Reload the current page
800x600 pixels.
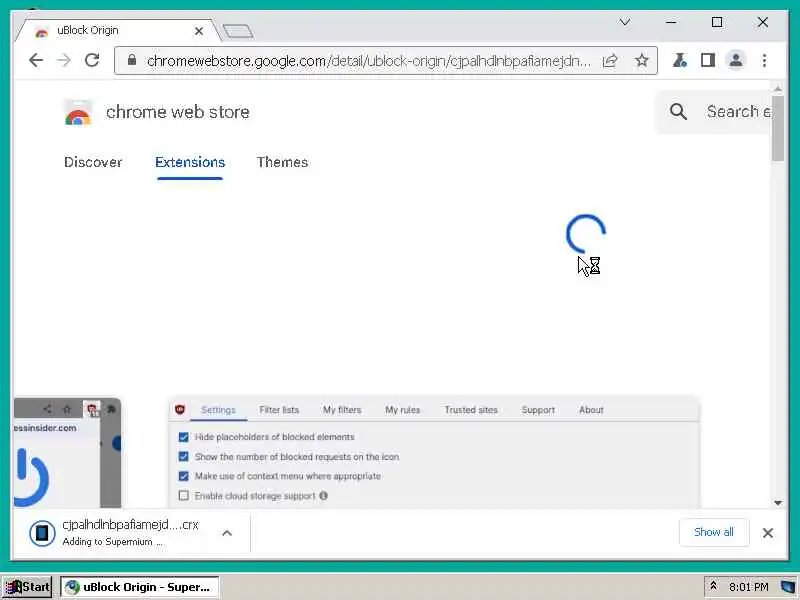(x=92, y=60)
